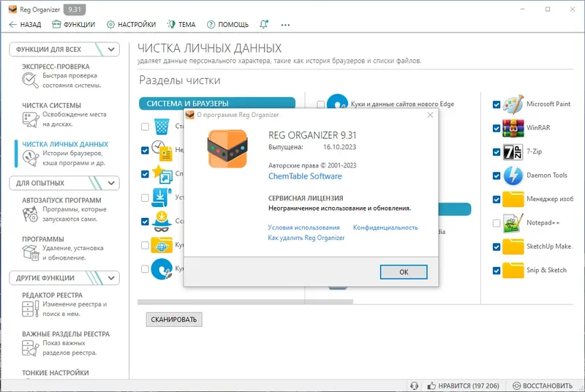The image size is (585, 392).
Task: Check the recycle bin row checkbox
Action: [145, 127]
